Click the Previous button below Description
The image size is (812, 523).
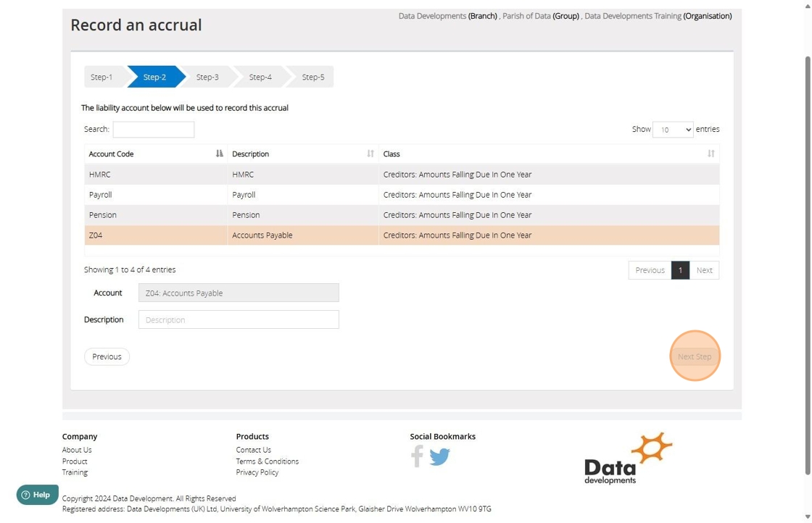107,356
